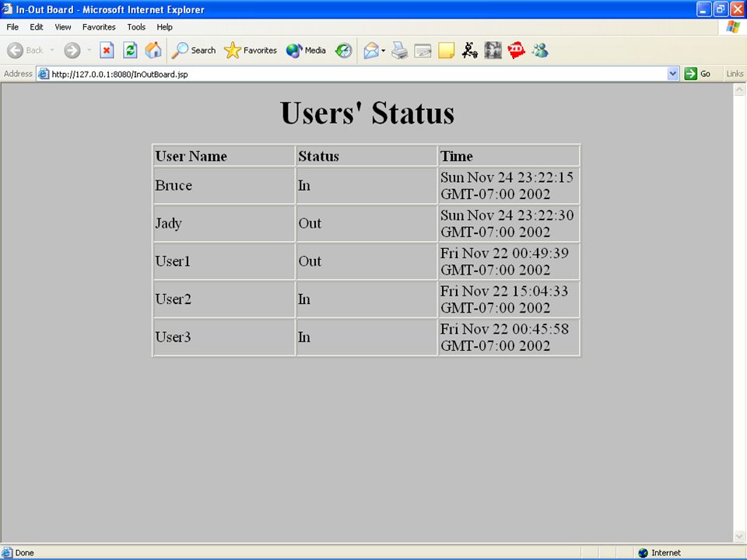Viewport: 747px width, 560px height.
Task: Expand the Mail button dropdown arrow
Action: 383,51
